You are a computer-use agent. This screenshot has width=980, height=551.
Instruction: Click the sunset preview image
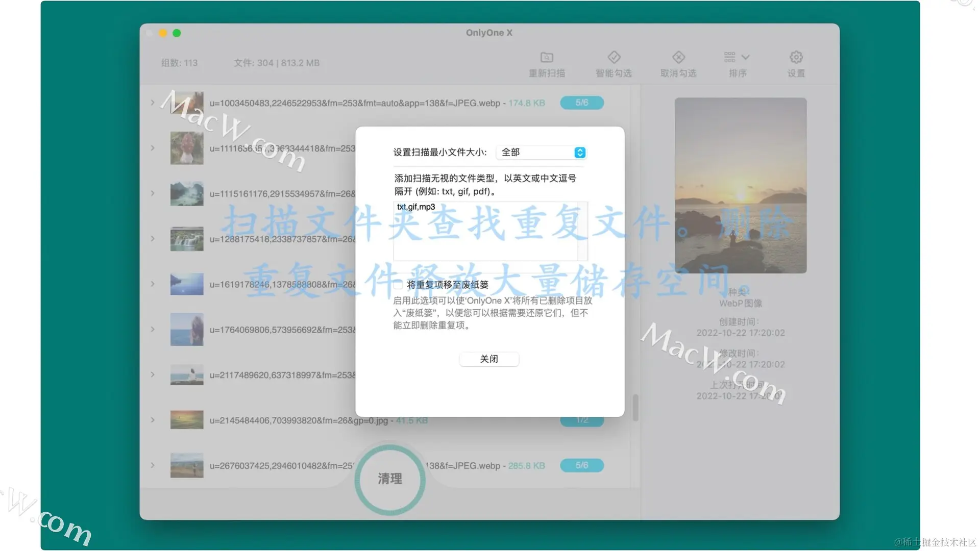[x=740, y=185]
